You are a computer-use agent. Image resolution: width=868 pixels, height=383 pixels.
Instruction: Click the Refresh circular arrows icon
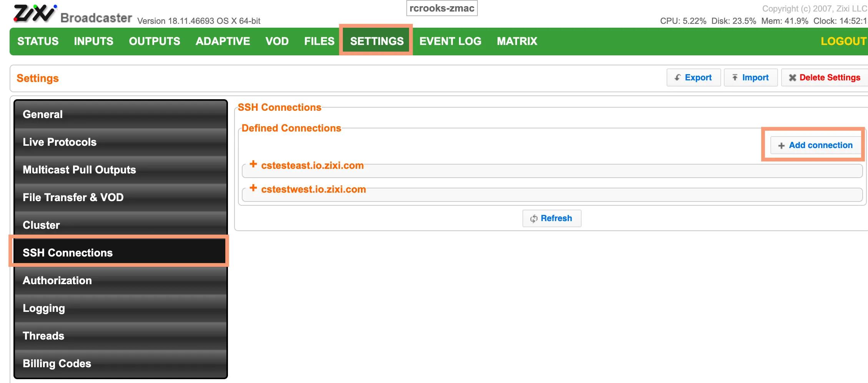point(534,219)
